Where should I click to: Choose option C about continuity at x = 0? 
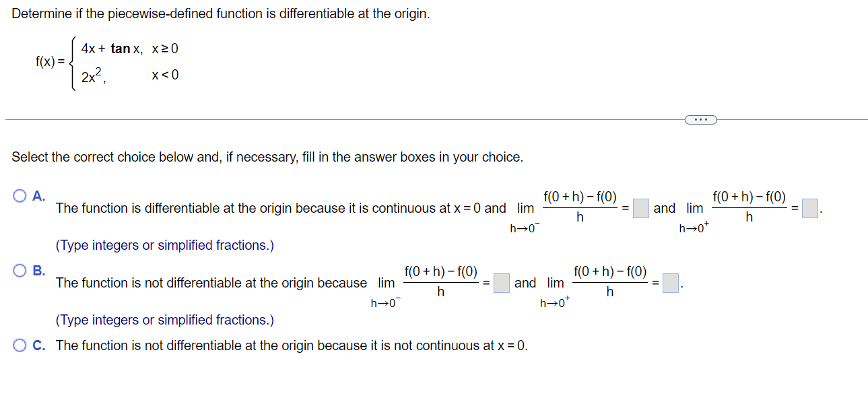pyautogui.click(x=18, y=345)
